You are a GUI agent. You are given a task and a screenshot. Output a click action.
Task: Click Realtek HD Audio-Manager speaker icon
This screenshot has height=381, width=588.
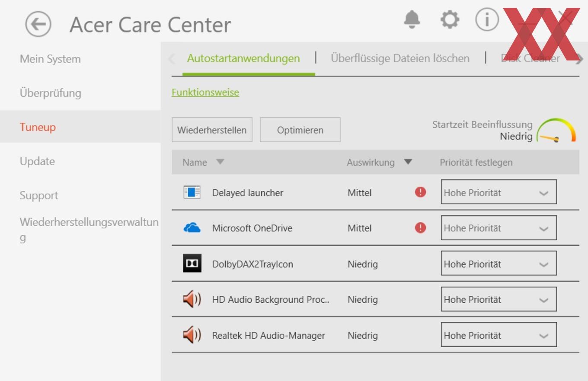coord(192,335)
